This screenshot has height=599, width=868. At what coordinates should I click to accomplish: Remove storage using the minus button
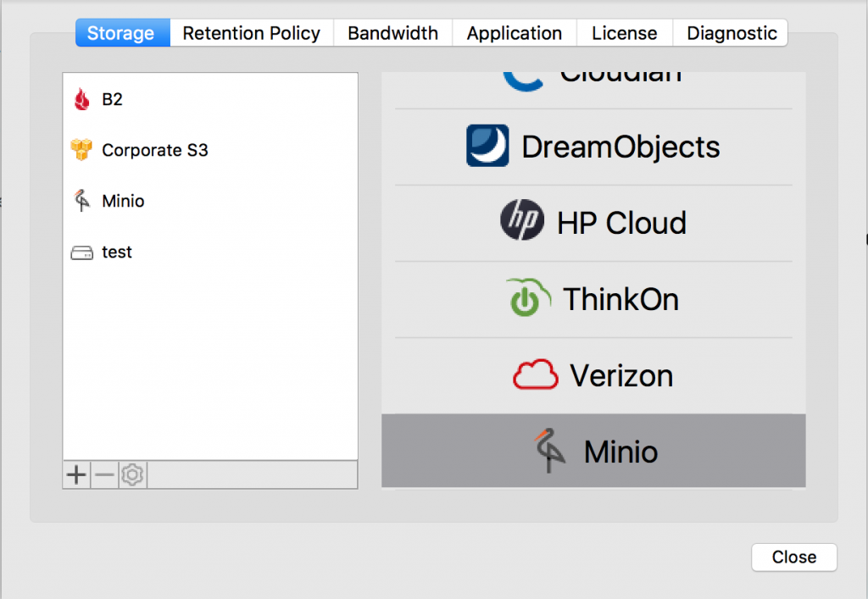pos(104,474)
